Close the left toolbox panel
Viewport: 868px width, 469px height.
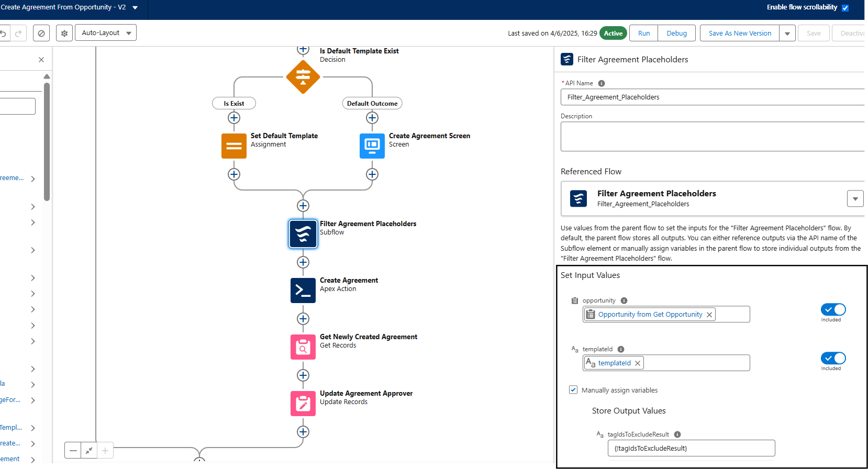pos(41,60)
